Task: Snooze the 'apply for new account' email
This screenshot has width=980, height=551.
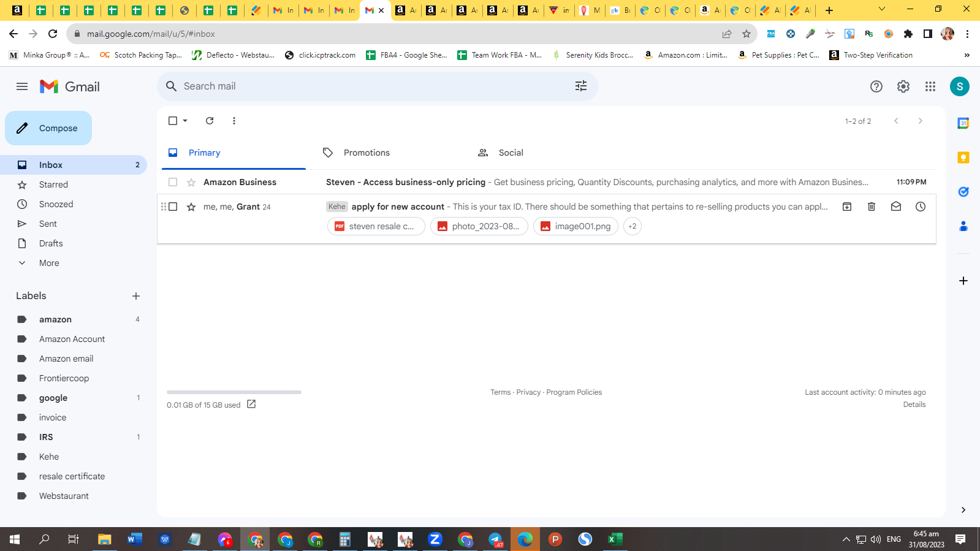Action: pos(921,207)
